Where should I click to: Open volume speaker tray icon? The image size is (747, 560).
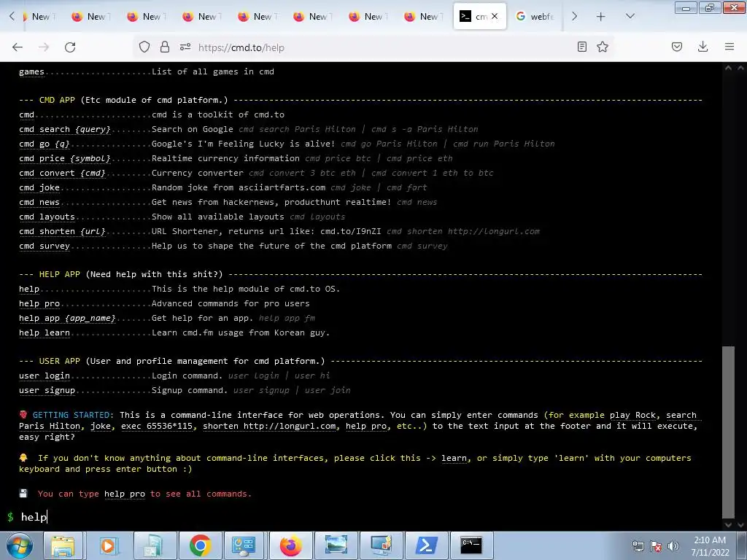pyautogui.click(x=673, y=546)
